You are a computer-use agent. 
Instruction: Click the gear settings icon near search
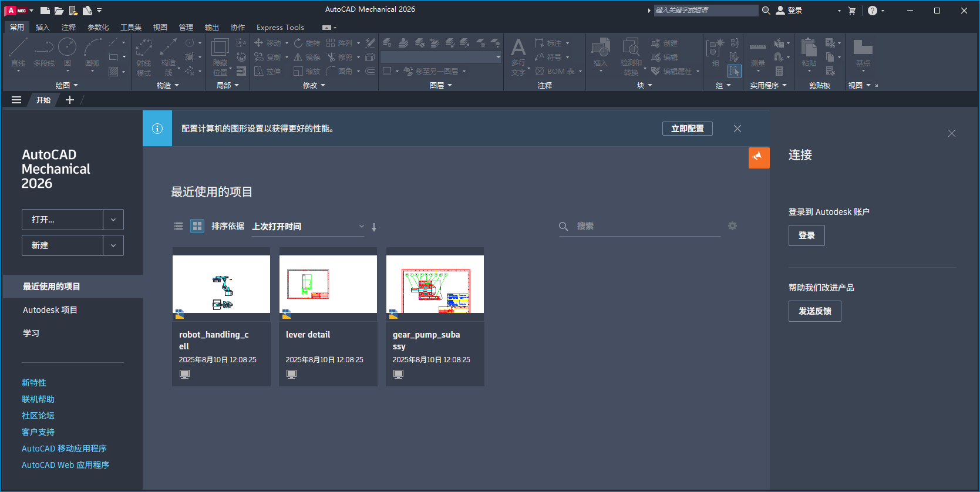(x=732, y=226)
